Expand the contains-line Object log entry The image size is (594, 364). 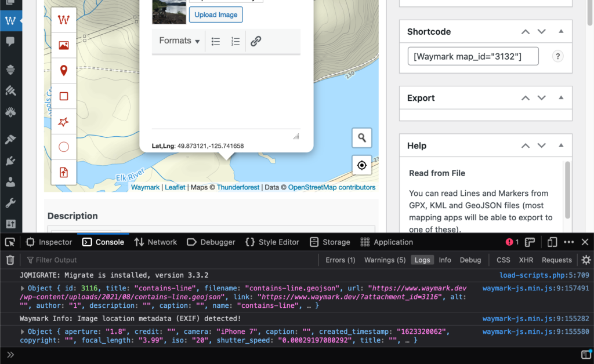pos(23,288)
